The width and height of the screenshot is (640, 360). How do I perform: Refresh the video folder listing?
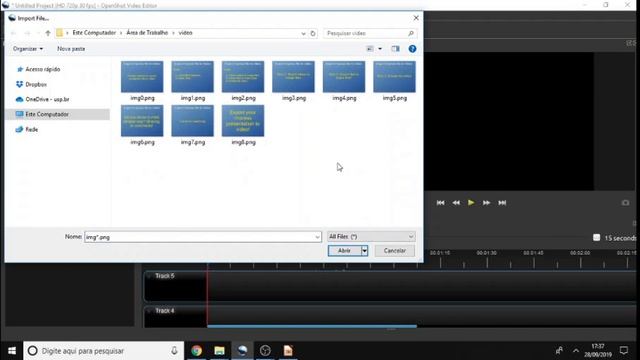313,33
